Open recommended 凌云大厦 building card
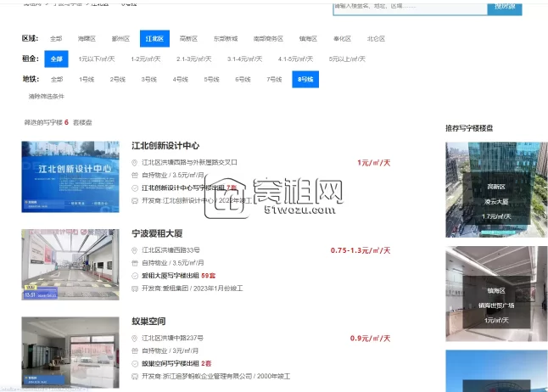The height and width of the screenshot is (392, 548). point(496,190)
